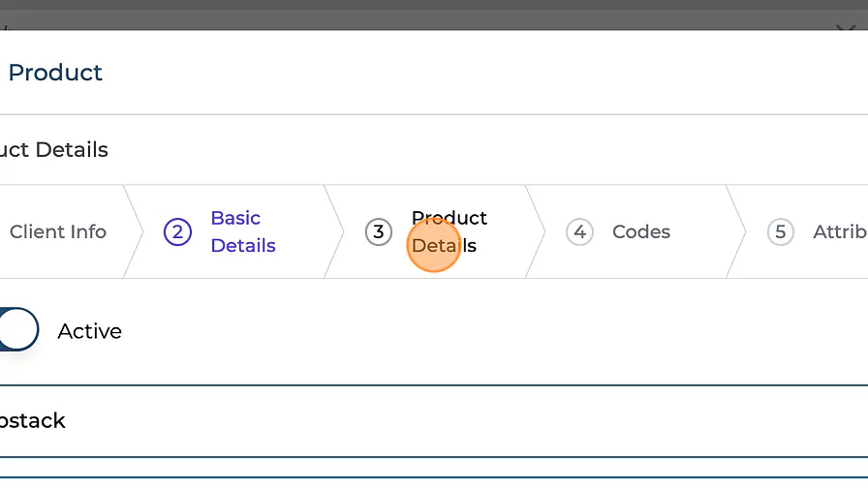Click the Details section heading
Image resolution: width=868 pixels, height=488 pixels.
click(54, 150)
